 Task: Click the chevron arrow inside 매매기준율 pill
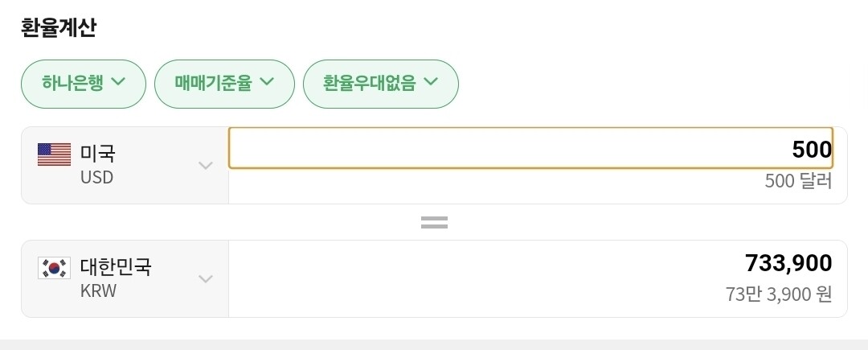pos(267,82)
